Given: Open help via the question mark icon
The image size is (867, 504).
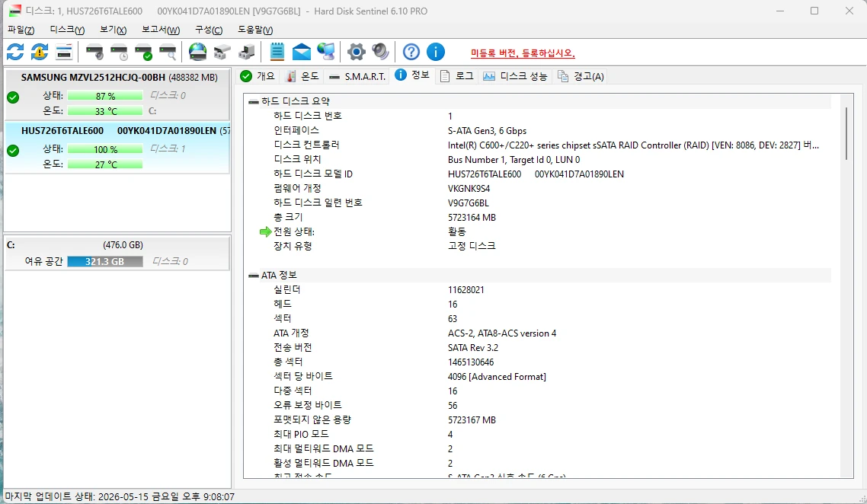Looking at the screenshot, I should [411, 52].
